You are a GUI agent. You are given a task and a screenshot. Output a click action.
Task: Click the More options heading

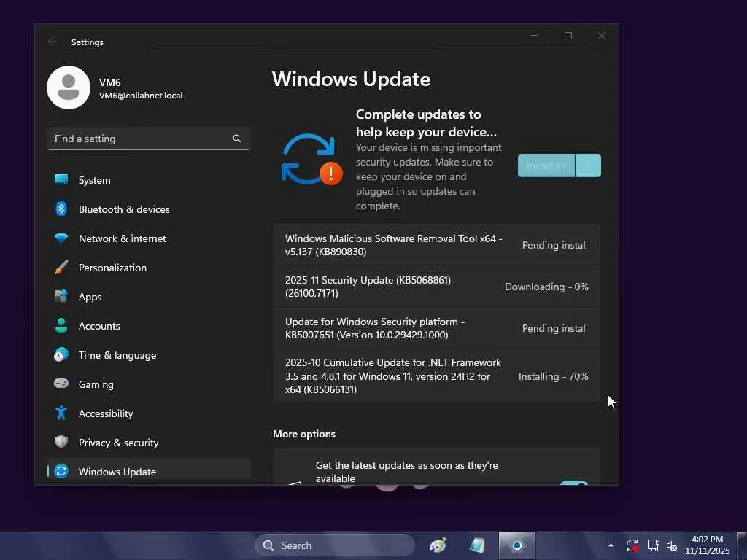[x=304, y=434]
